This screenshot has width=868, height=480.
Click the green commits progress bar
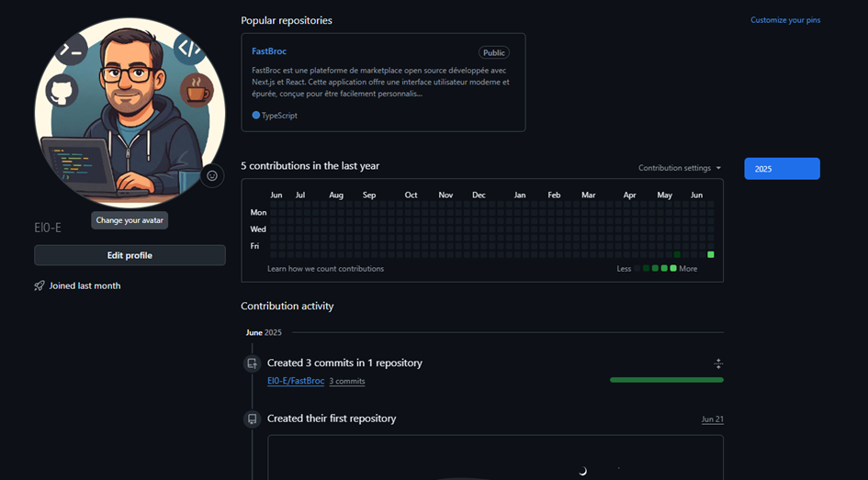666,379
